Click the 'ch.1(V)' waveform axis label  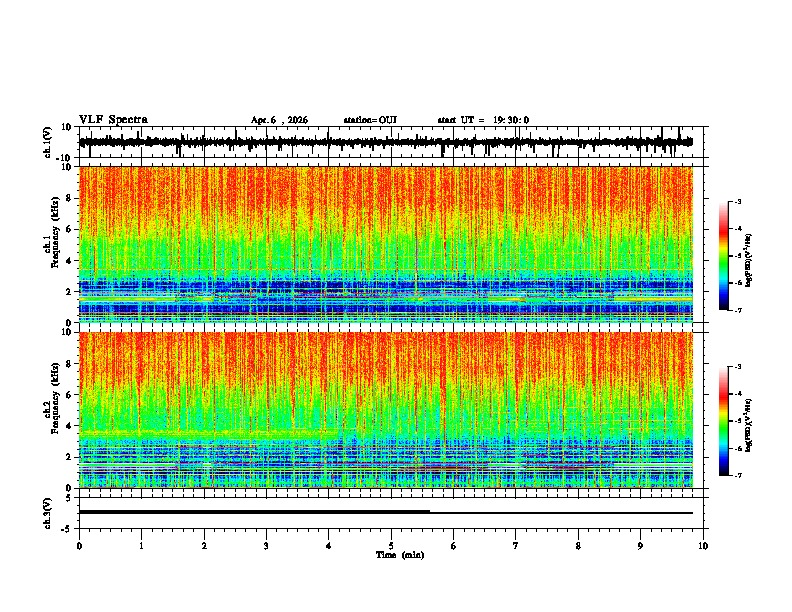(x=48, y=142)
